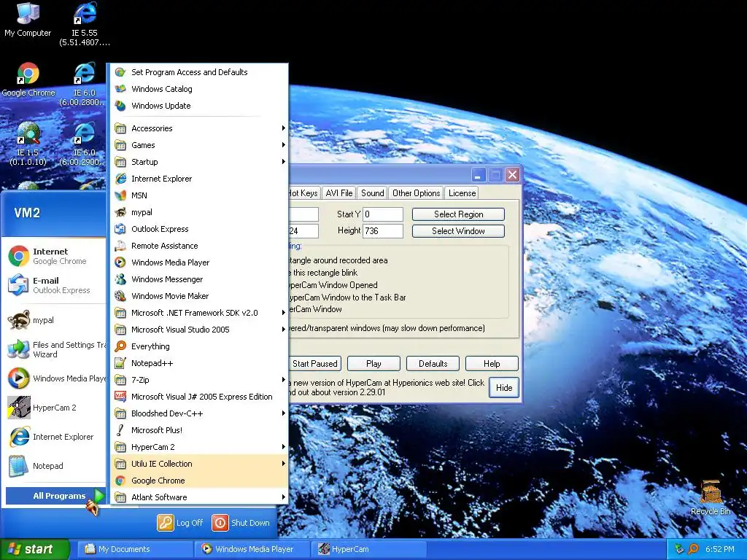Open pinned E-mail Outlook Express

(54, 285)
